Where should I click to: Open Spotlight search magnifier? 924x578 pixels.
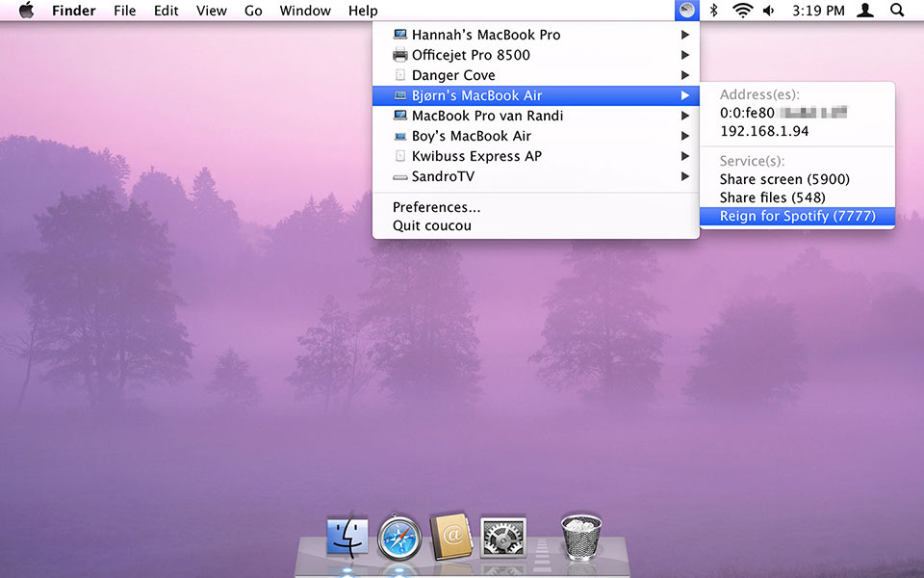click(x=897, y=10)
